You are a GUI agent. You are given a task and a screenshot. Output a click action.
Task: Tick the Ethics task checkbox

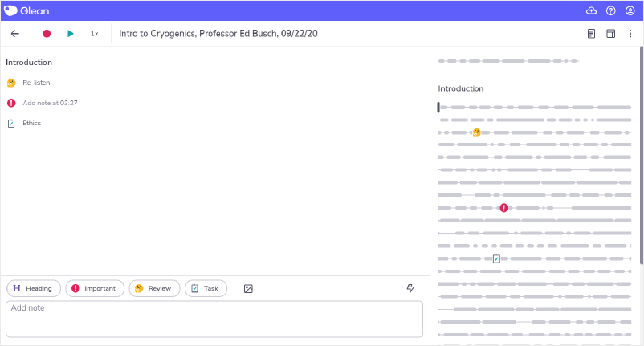pyautogui.click(x=11, y=124)
